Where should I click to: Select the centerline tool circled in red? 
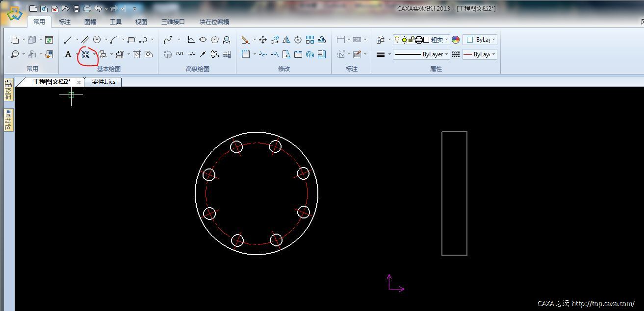coord(85,54)
